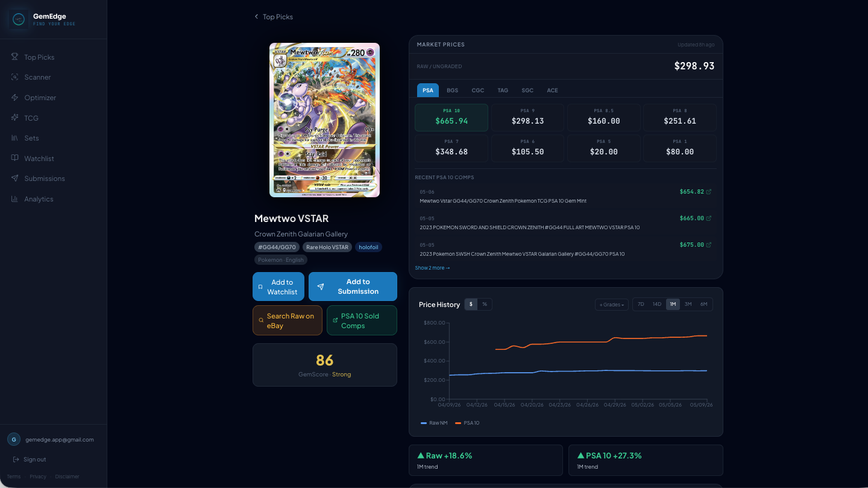Open the + Grades dropdown

(x=612, y=305)
